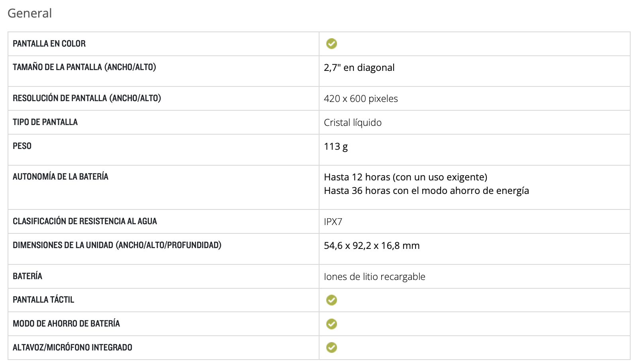Click the Iones de litio recargable value

tap(374, 277)
